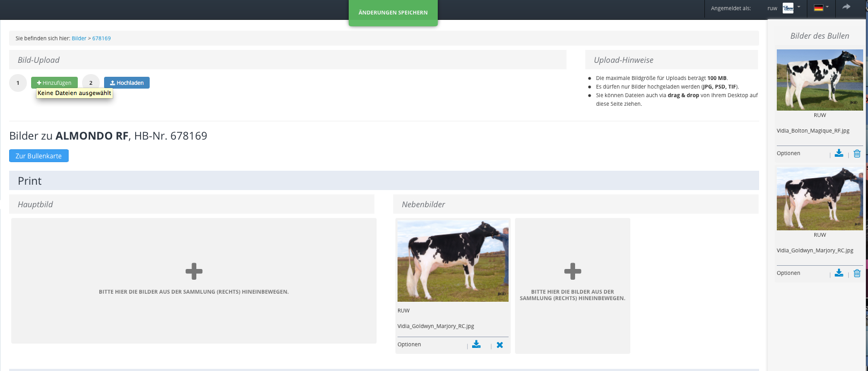Download the Vidia_Bolton_Magique_RF.jpg sidebar image
This screenshot has width=868, height=371.
click(x=839, y=154)
